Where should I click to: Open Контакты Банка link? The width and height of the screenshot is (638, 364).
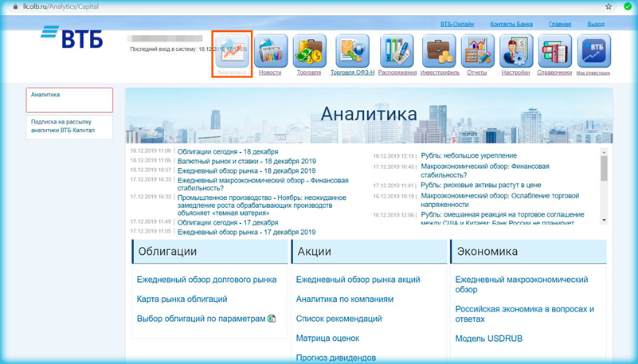click(511, 24)
